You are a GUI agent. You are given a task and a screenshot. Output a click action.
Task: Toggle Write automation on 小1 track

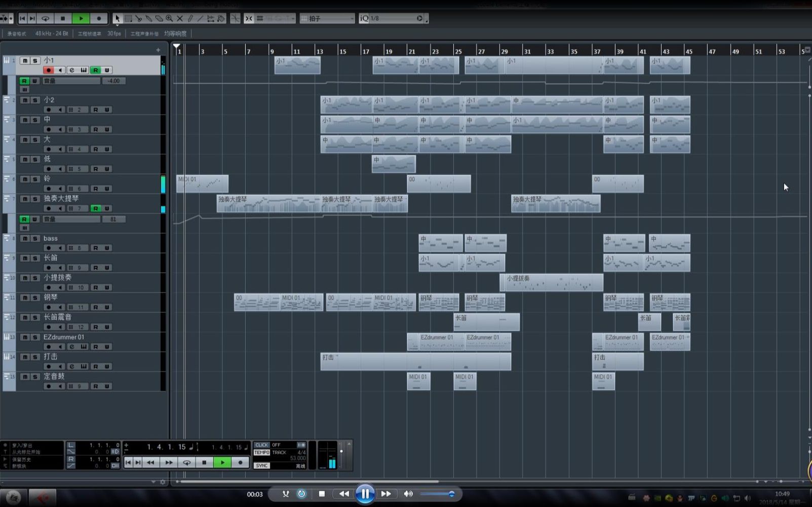107,70
